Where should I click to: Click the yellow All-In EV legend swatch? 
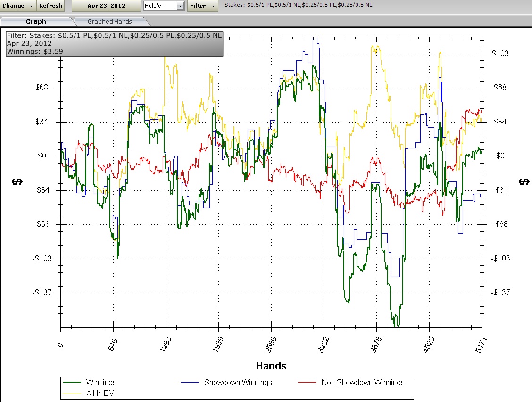(73, 393)
